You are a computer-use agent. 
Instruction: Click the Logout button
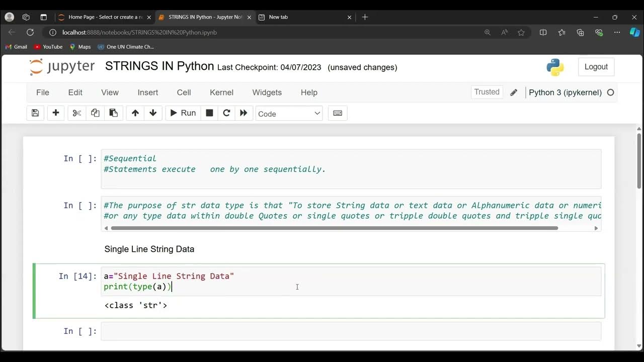(x=596, y=67)
